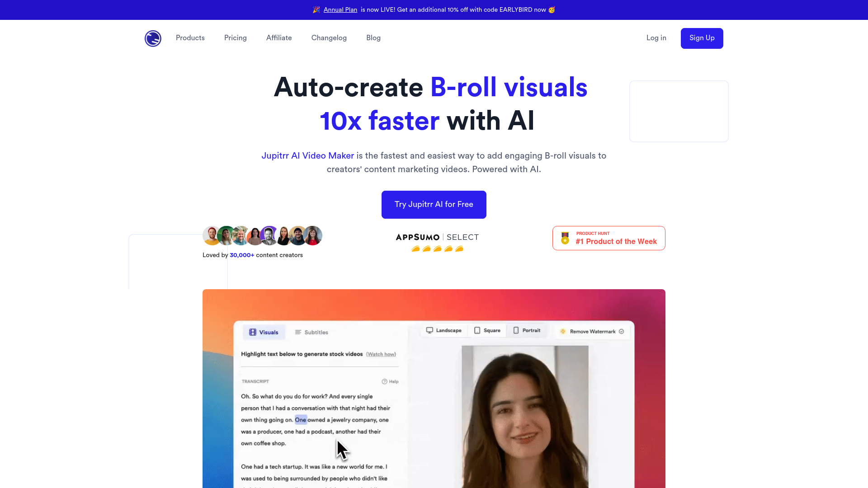Screen dimensions: 868x488
Task: Select the Landscape orientation icon
Action: (x=429, y=330)
